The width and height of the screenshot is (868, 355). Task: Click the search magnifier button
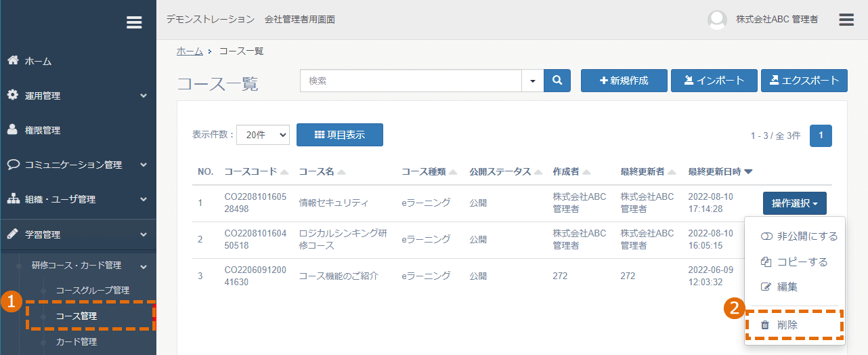(557, 81)
